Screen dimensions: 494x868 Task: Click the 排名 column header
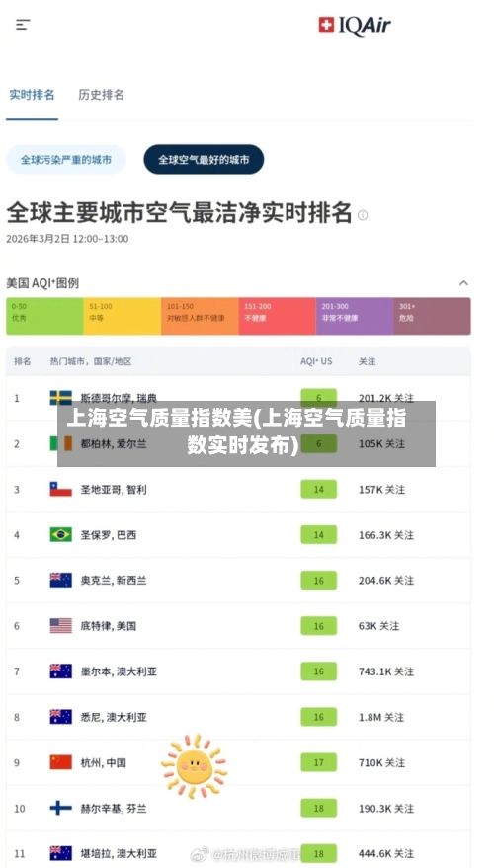[x=23, y=361]
